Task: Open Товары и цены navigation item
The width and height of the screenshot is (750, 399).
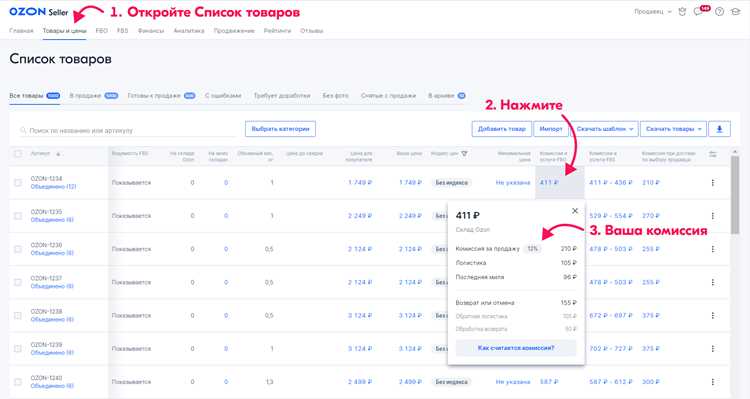Action: [64, 31]
